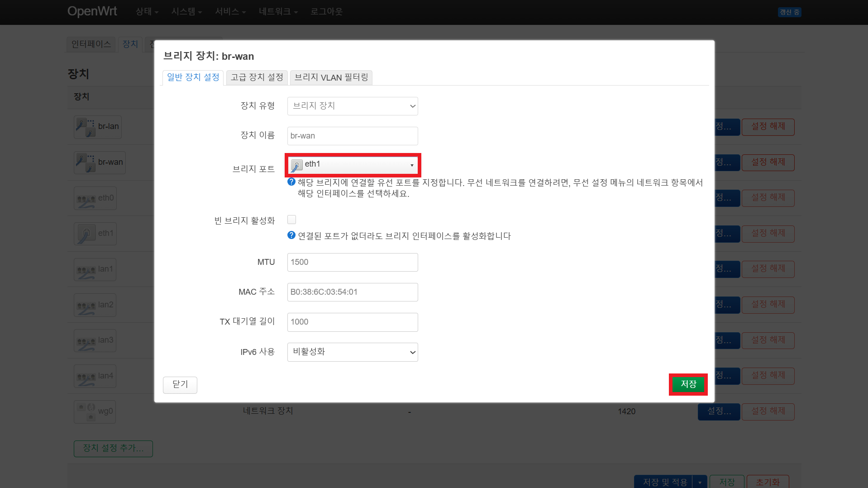
Task: Click help icon under bridge ports field
Action: [x=291, y=182]
